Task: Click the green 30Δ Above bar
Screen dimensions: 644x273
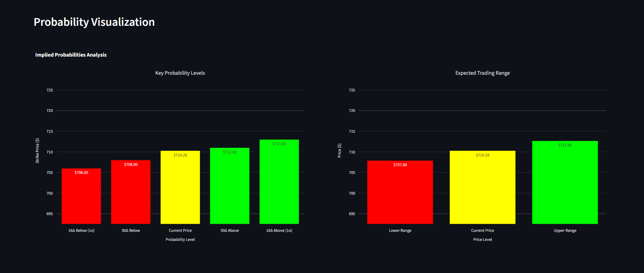Action: coord(229,188)
